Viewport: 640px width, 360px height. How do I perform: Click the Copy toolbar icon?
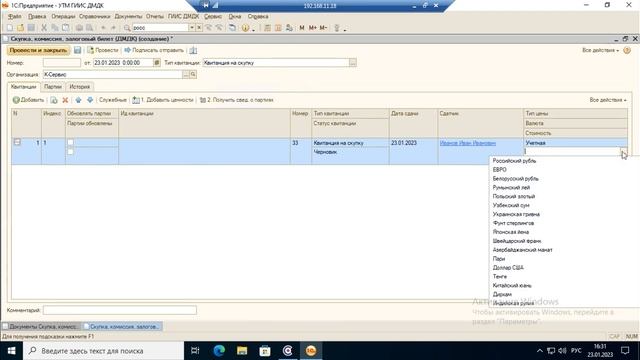coord(55,28)
